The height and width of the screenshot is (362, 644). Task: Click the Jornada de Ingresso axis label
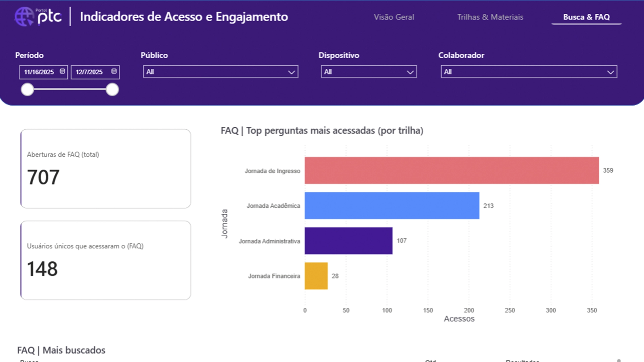coord(272,171)
